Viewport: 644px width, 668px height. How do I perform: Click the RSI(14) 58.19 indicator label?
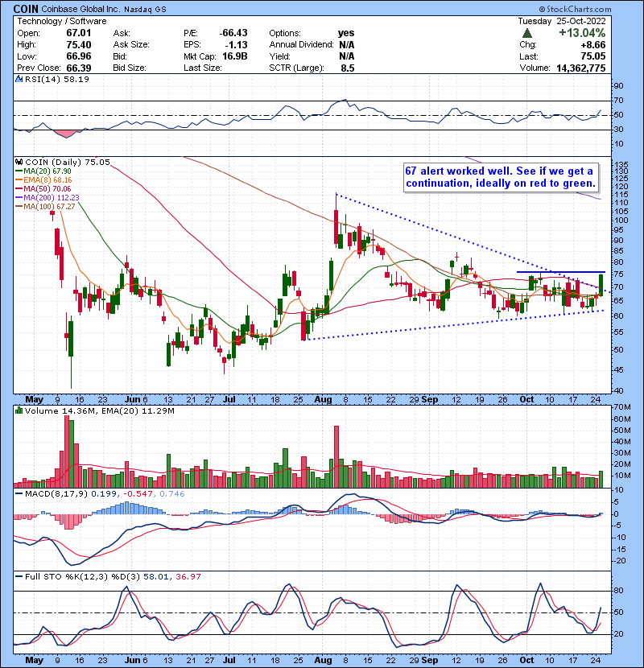click(56, 79)
